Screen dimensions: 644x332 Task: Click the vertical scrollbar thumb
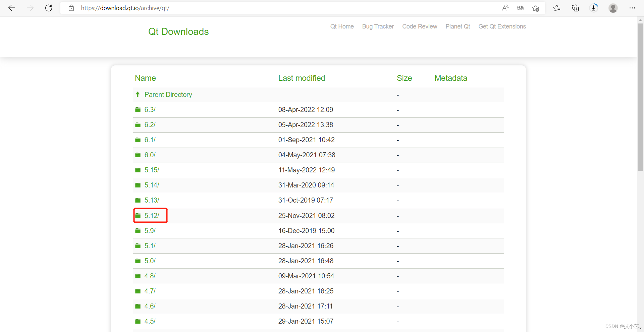tap(640, 97)
